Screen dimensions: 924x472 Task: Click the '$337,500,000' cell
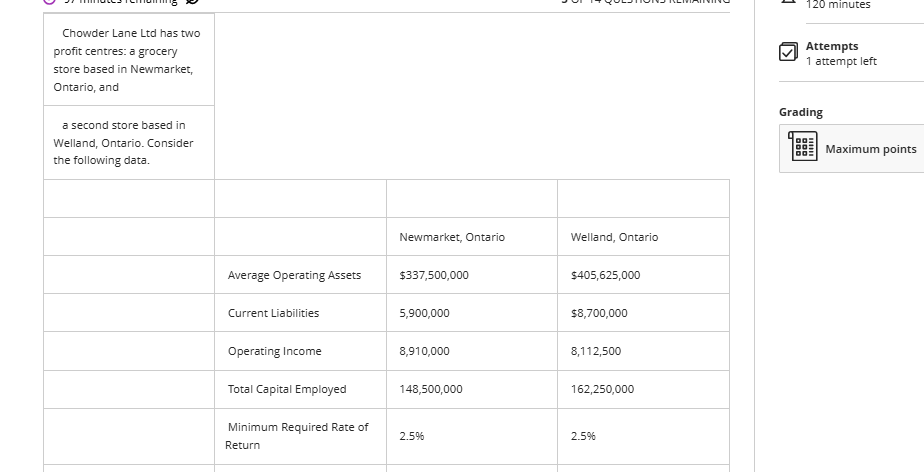pyautogui.click(x=434, y=275)
